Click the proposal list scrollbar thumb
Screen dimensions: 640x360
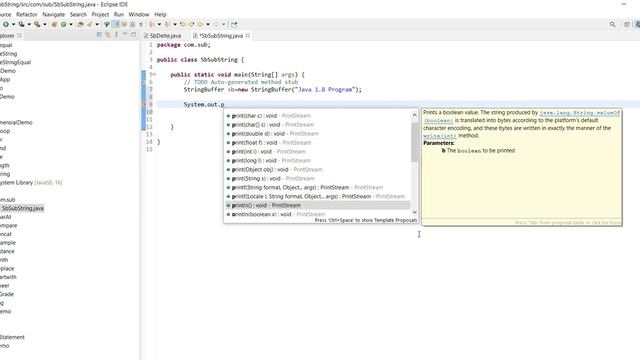tap(414, 142)
